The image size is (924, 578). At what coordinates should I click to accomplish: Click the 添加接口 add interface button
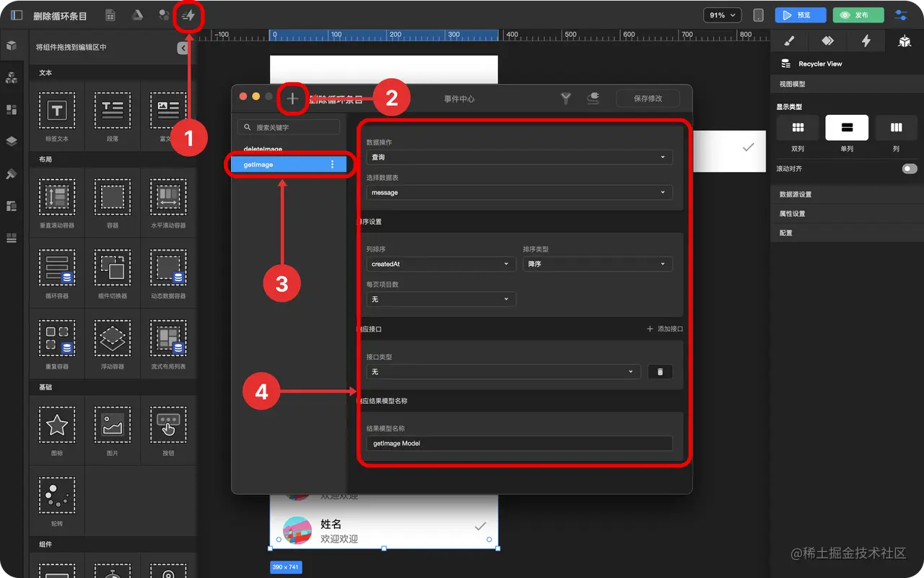tap(665, 329)
